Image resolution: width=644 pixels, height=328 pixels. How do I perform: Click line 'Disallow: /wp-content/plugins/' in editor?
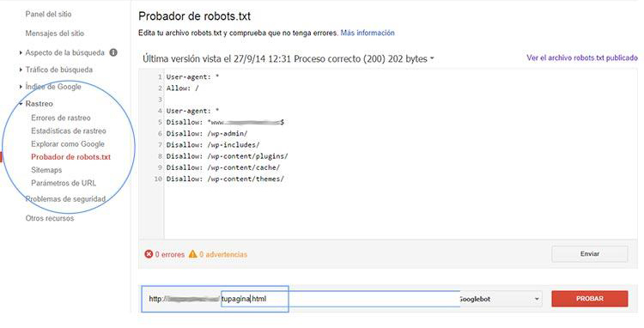[228, 156]
